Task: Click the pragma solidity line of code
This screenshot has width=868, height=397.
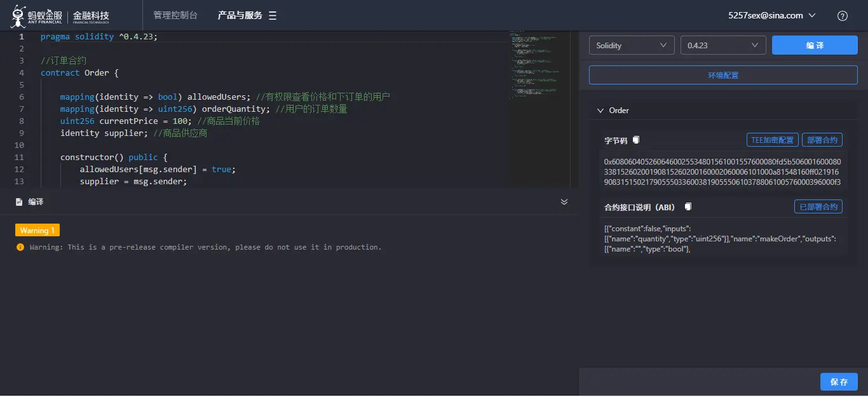Action: click(98, 37)
